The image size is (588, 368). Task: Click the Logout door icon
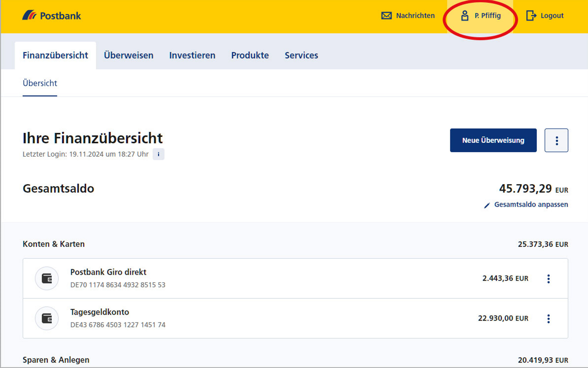click(531, 16)
